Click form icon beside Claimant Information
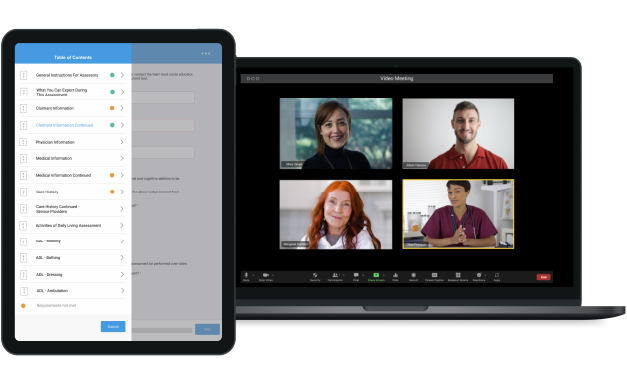Image resolution: width=627 pixels, height=385 pixels. pos(24,108)
